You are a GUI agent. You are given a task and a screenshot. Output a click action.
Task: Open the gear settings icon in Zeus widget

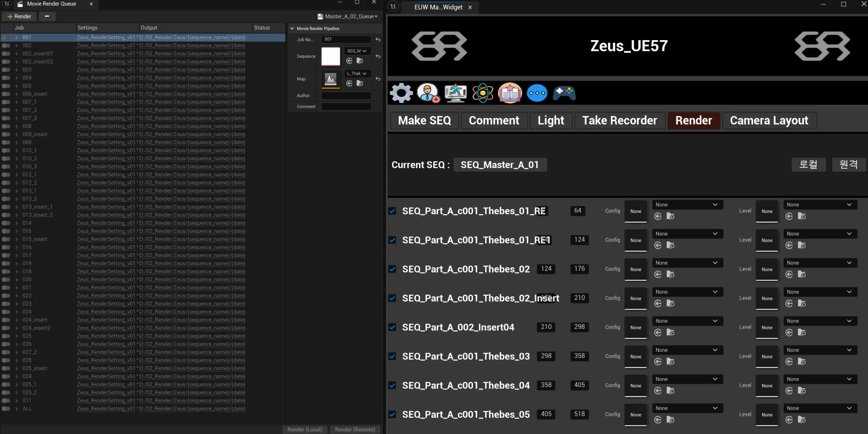(x=401, y=93)
